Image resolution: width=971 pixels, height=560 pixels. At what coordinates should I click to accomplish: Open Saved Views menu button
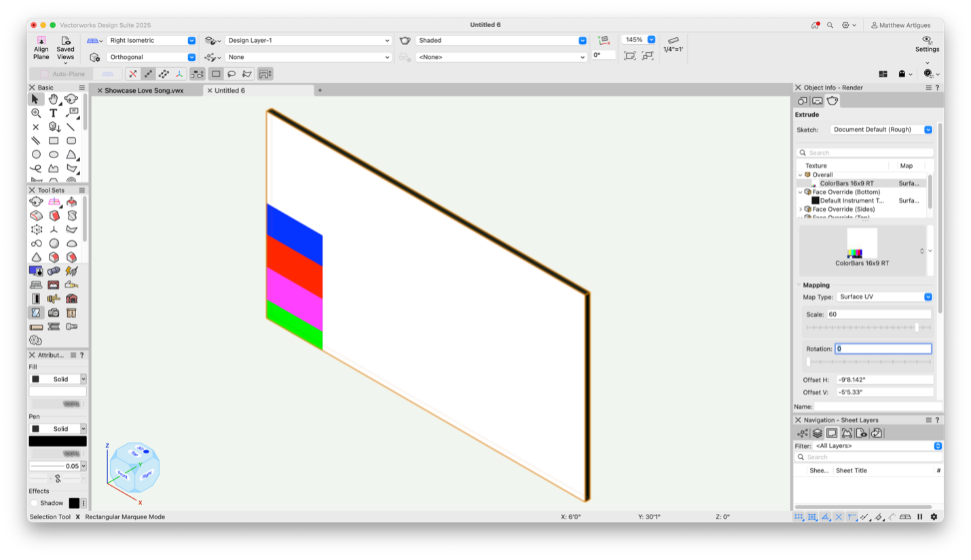[x=66, y=48]
